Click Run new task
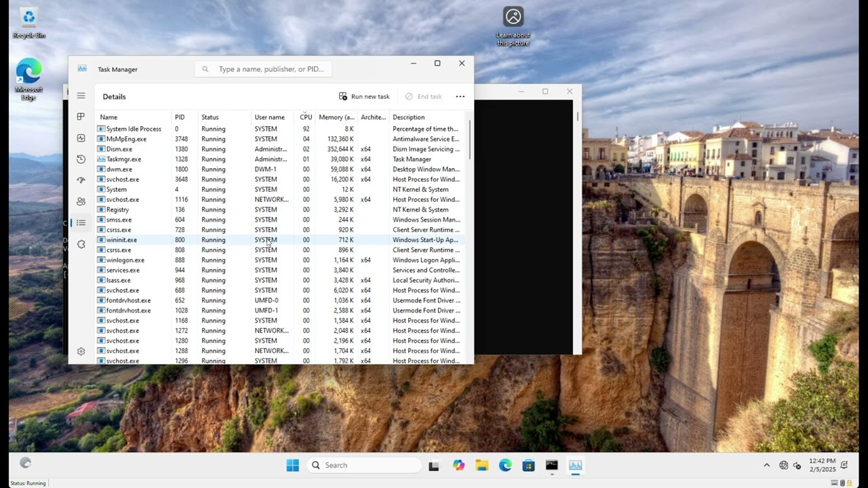 [x=364, y=96]
